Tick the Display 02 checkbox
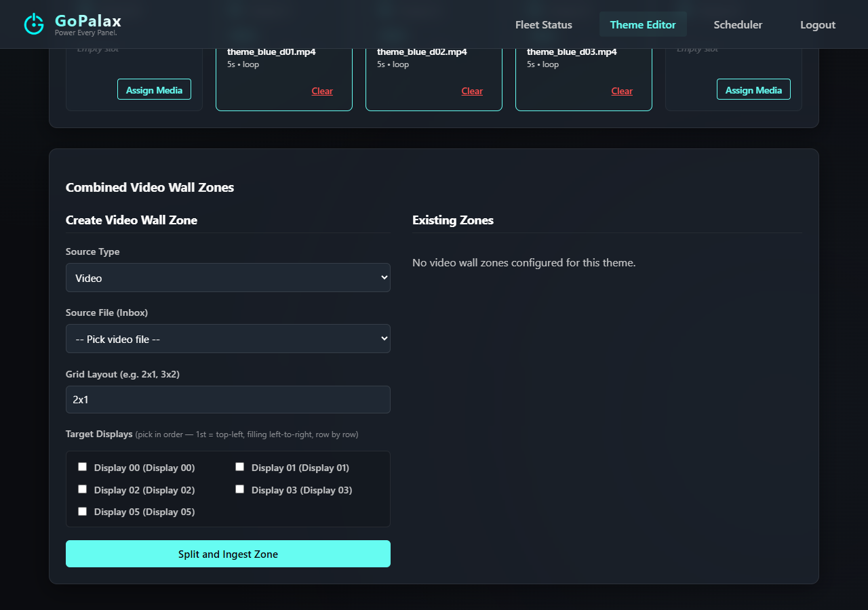This screenshot has height=610, width=868. point(83,489)
